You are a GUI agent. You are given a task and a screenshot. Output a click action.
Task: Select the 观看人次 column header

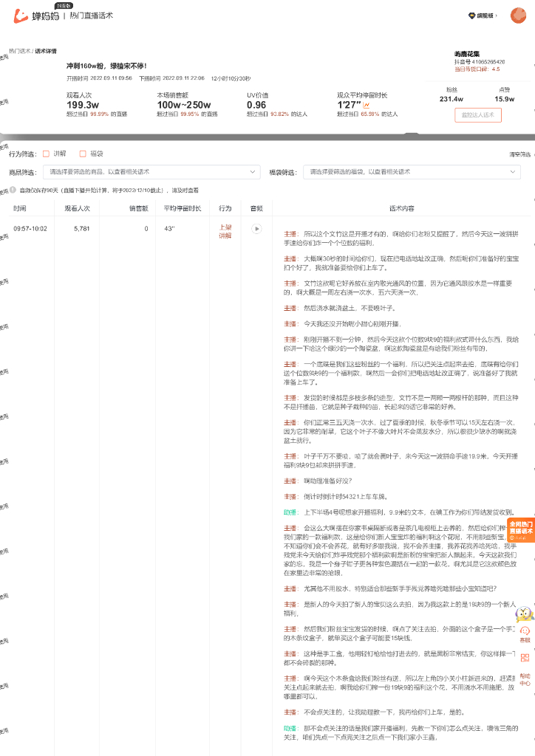(x=77, y=208)
